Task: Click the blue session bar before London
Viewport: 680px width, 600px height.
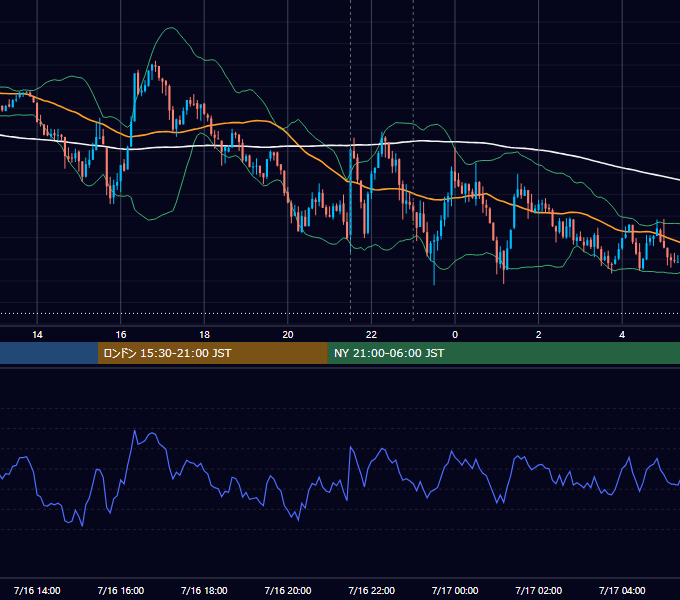Action: pyautogui.click(x=49, y=353)
